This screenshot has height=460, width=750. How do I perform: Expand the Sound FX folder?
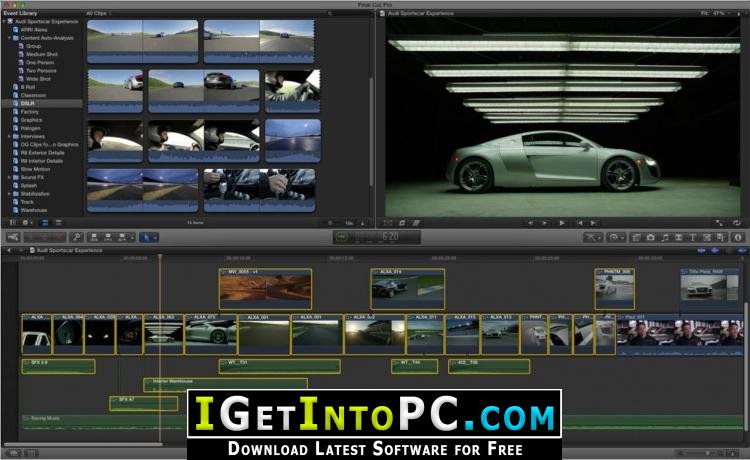tap(10, 177)
